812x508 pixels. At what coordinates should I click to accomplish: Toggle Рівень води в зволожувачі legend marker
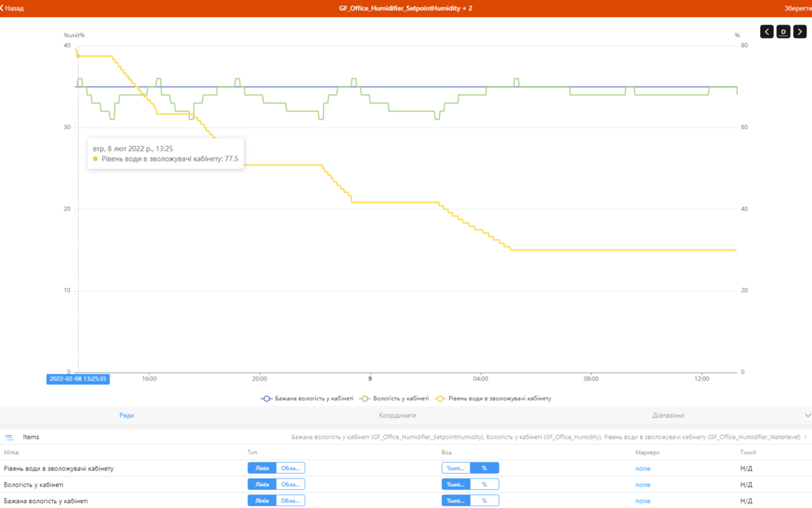pos(440,398)
